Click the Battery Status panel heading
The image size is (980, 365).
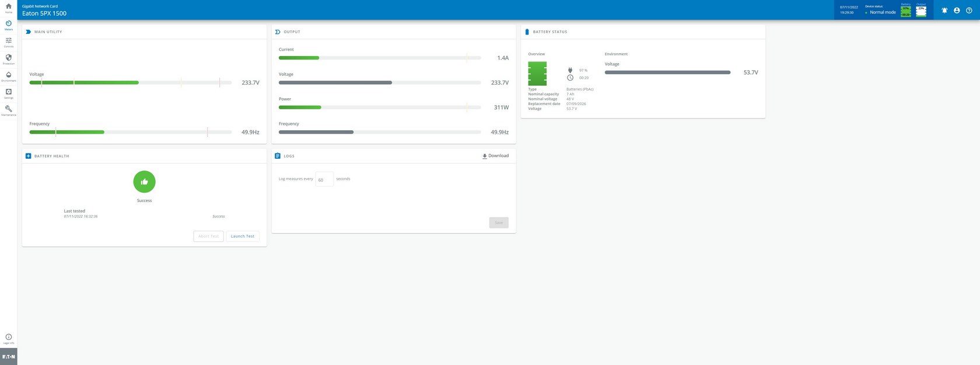(x=550, y=32)
